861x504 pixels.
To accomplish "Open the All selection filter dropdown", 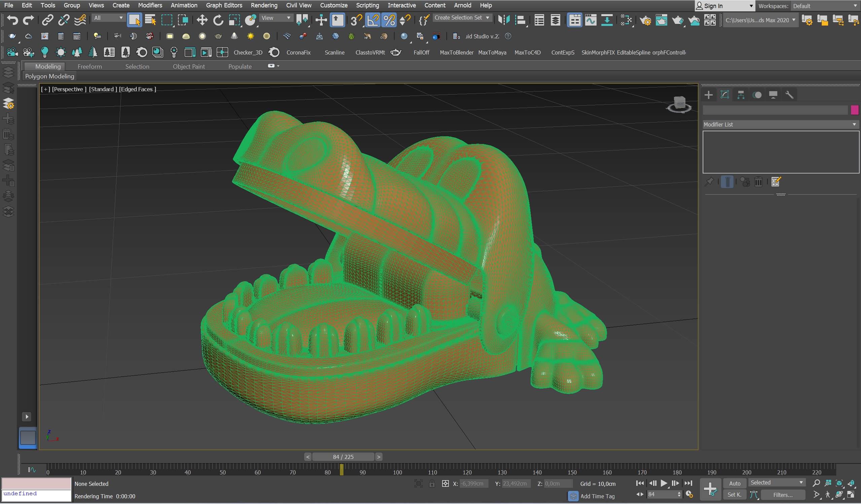I will pos(108,18).
